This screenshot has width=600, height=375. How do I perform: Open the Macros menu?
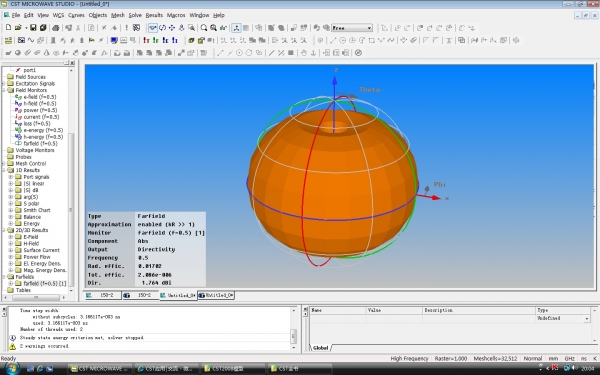pyautogui.click(x=176, y=15)
